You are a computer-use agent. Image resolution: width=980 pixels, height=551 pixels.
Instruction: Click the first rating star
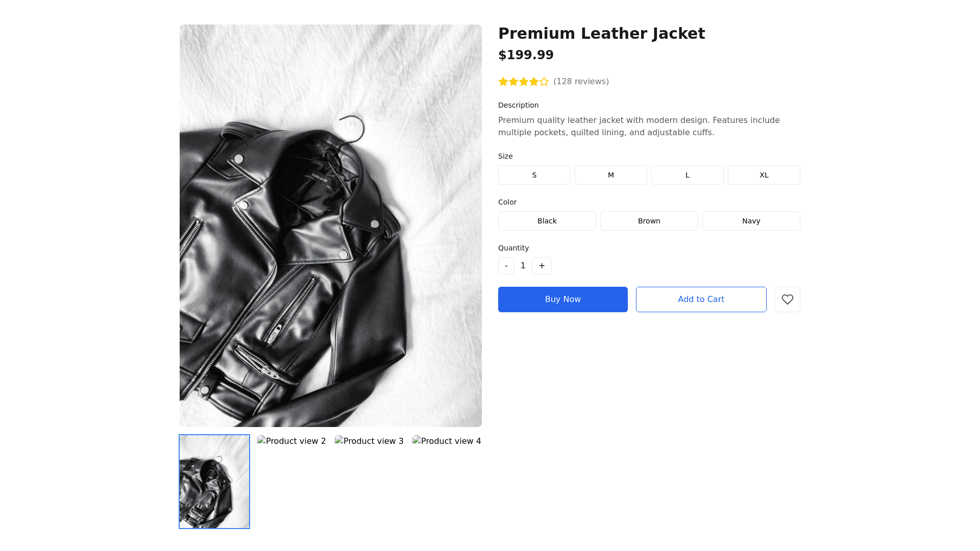pos(503,82)
